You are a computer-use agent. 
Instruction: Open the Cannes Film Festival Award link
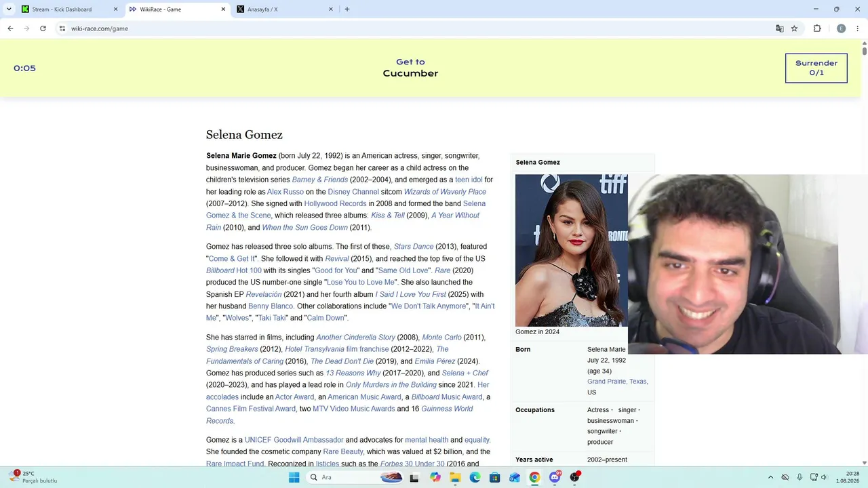click(251, 409)
